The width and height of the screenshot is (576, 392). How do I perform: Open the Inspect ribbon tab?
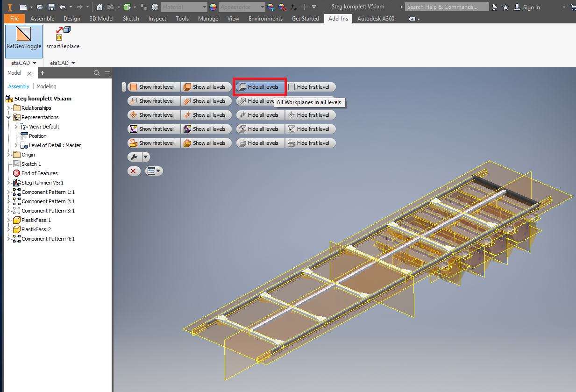[x=157, y=19]
